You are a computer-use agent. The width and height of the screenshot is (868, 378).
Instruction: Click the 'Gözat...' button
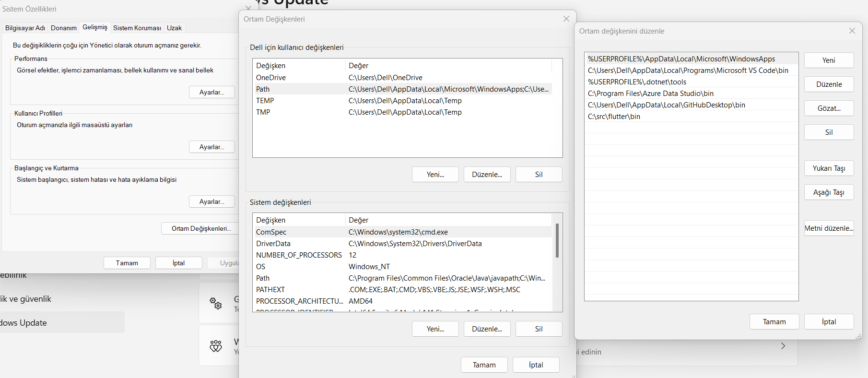tap(829, 108)
